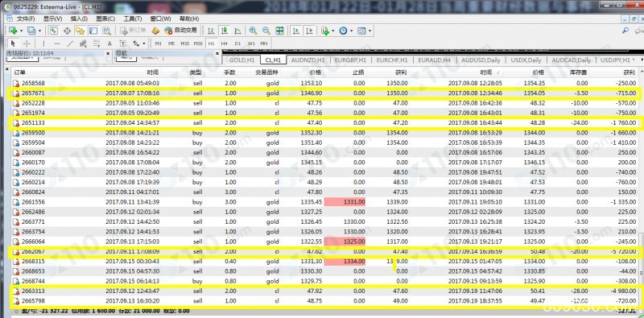Select the Horizontal Line drawing tool
Image resolution: width=644 pixels, height=318 pixels.
pyautogui.click(x=57, y=43)
